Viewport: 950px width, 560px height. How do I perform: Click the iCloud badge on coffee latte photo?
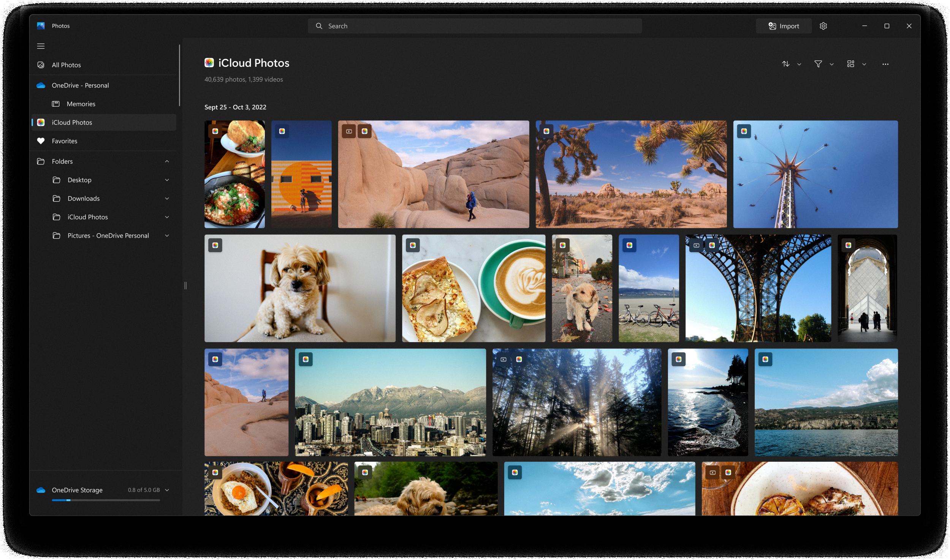click(413, 245)
